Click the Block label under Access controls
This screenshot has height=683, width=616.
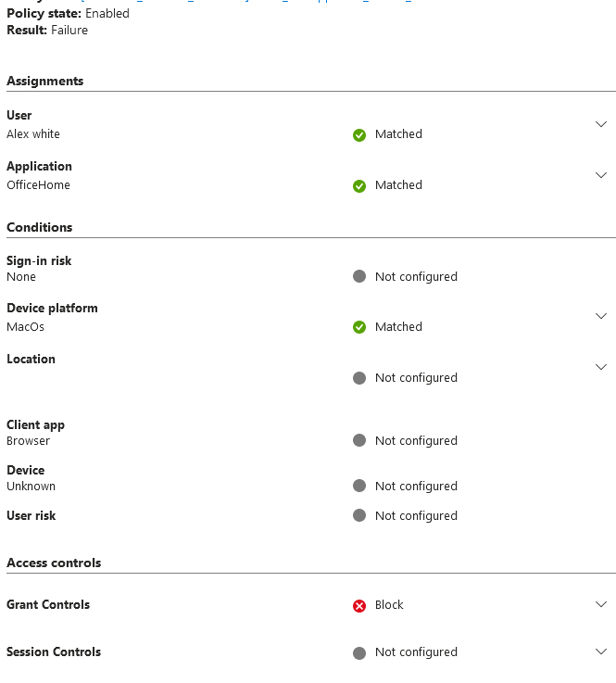pyautogui.click(x=389, y=605)
